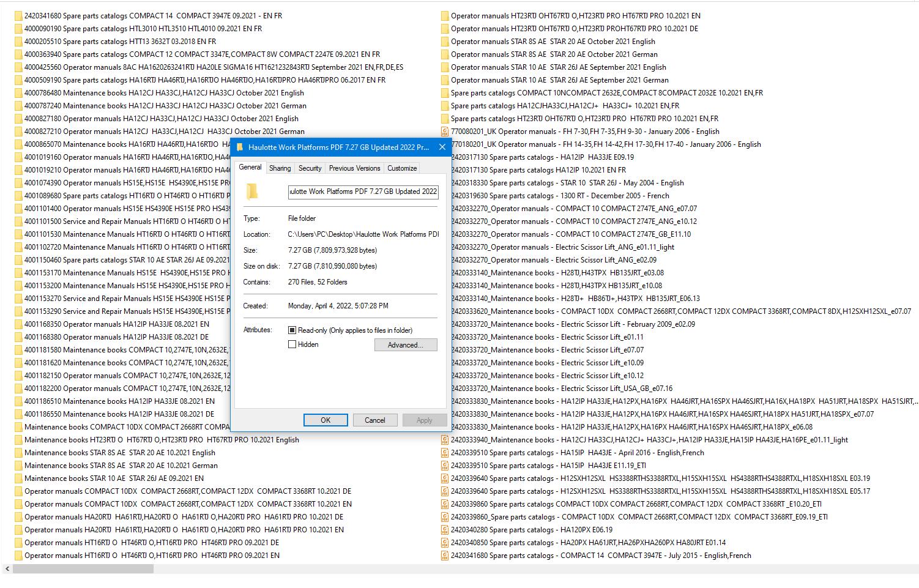Click large folder icon in General tab
Image resolution: width=919 pixels, height=588 pixels.
click(252, 192)
